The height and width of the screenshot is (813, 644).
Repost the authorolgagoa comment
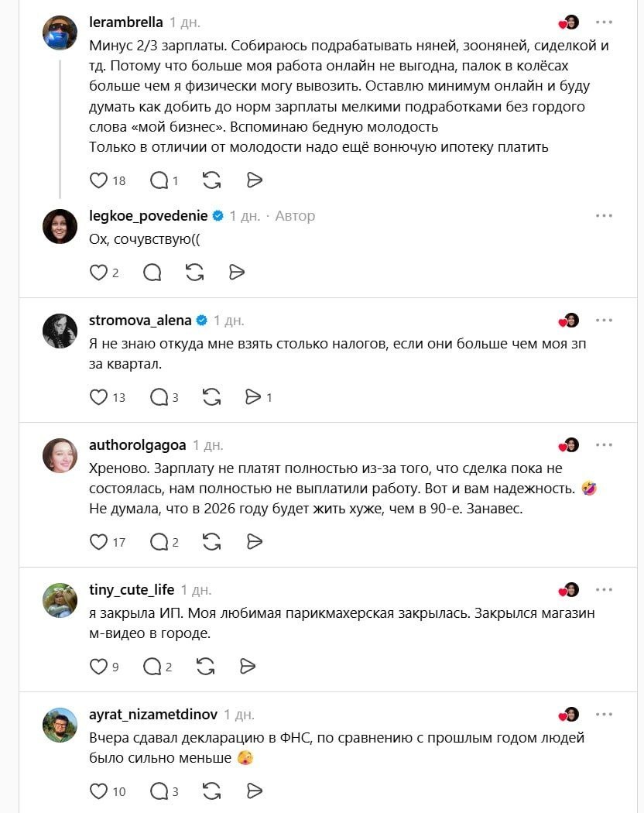[211, 541]
